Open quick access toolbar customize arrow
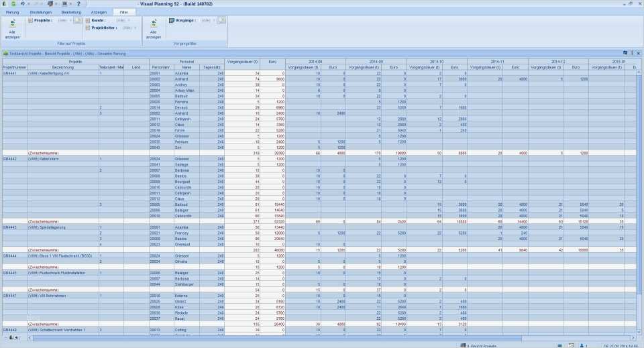The image size is (644, 348). coord(70,4)
